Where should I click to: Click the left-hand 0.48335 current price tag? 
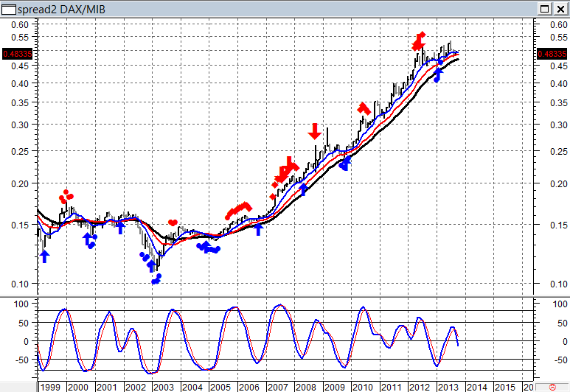pos(18,54)
